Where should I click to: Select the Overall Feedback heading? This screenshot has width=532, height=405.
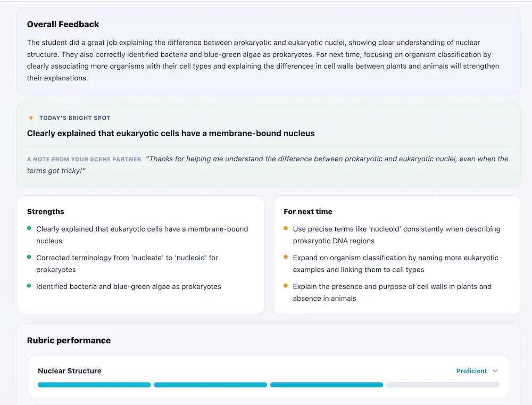[63, 24]
